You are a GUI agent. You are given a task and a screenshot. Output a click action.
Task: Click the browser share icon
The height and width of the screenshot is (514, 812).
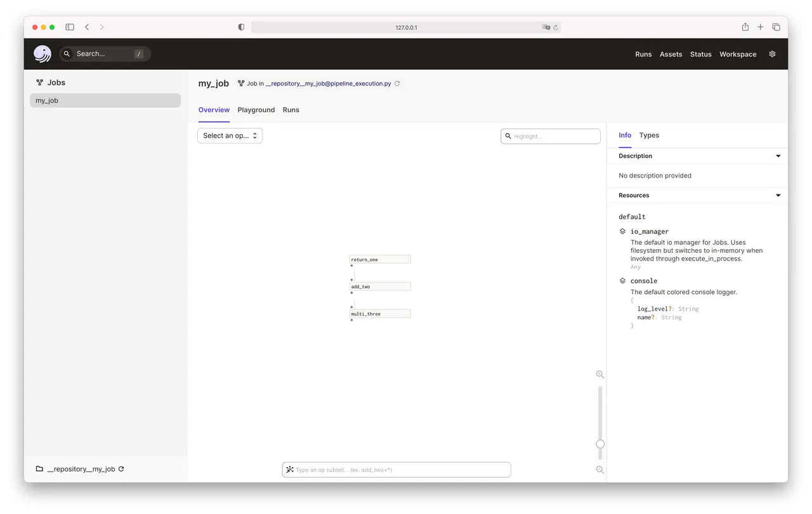tap(745, 27)
